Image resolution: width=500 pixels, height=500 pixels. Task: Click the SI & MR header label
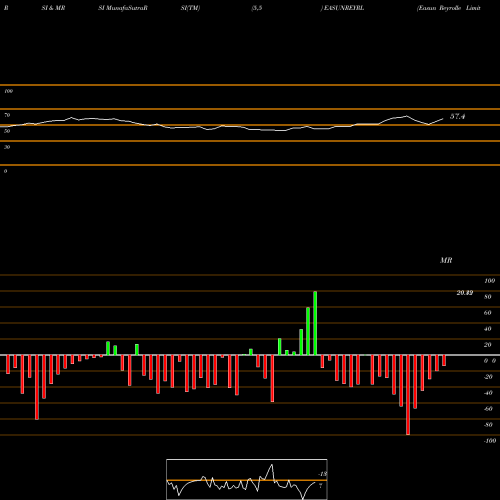pos(53,8)
